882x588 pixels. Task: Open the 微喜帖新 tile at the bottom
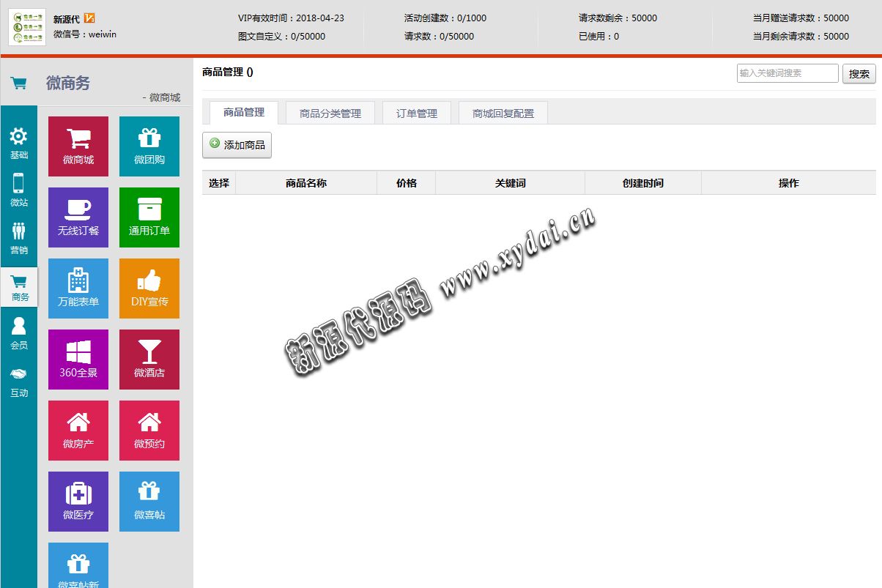[78, 565]
